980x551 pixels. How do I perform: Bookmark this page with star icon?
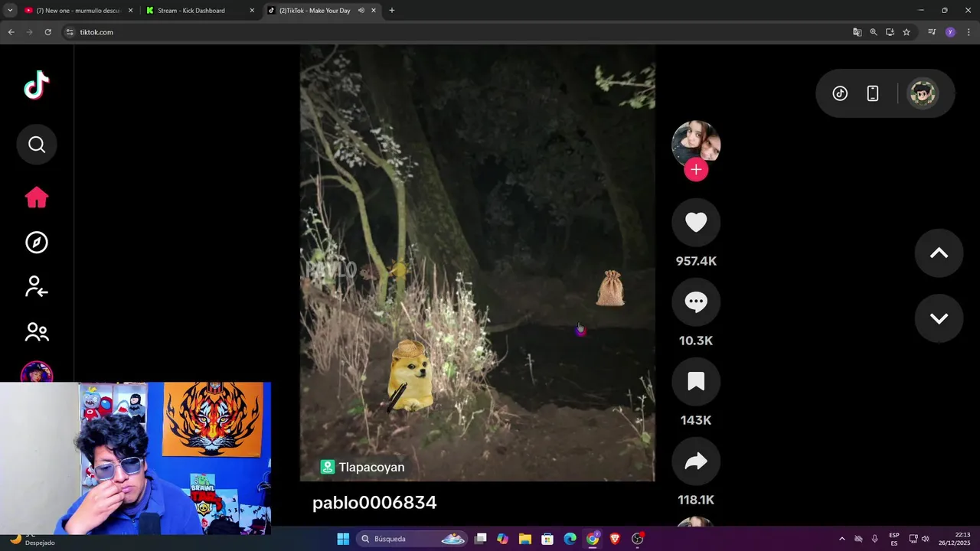click(x=906, y=32)
